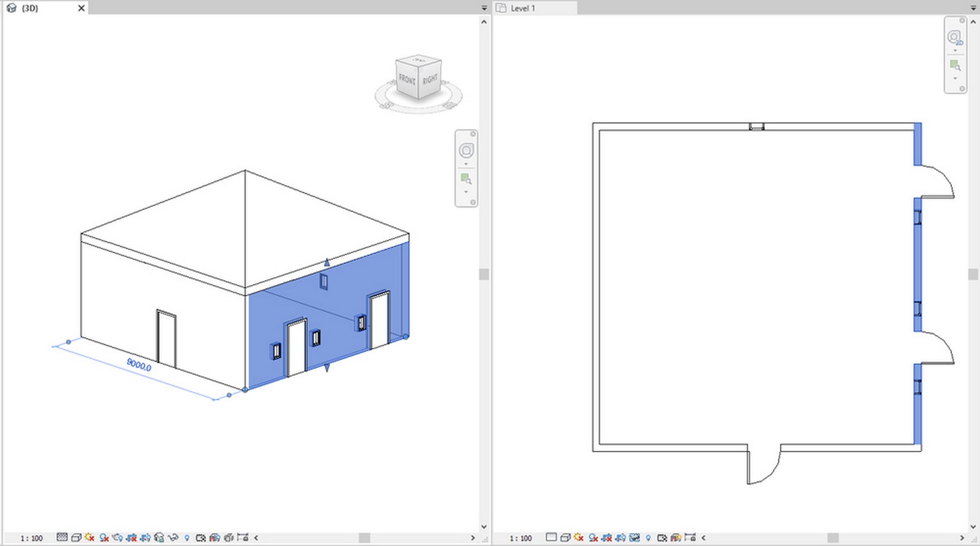Click the up arrow of Level 1 scrollbar
Viewport: 980px width, 546px height.
coord(973,21)
